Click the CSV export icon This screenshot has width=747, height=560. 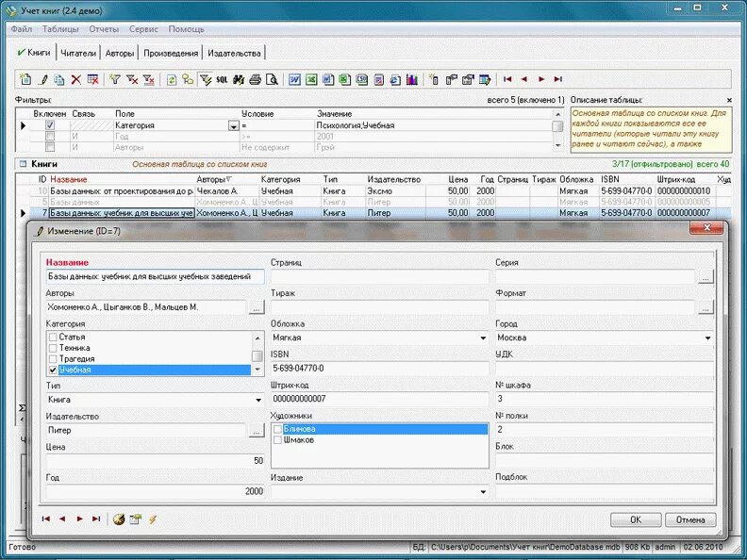coord(361,79)
